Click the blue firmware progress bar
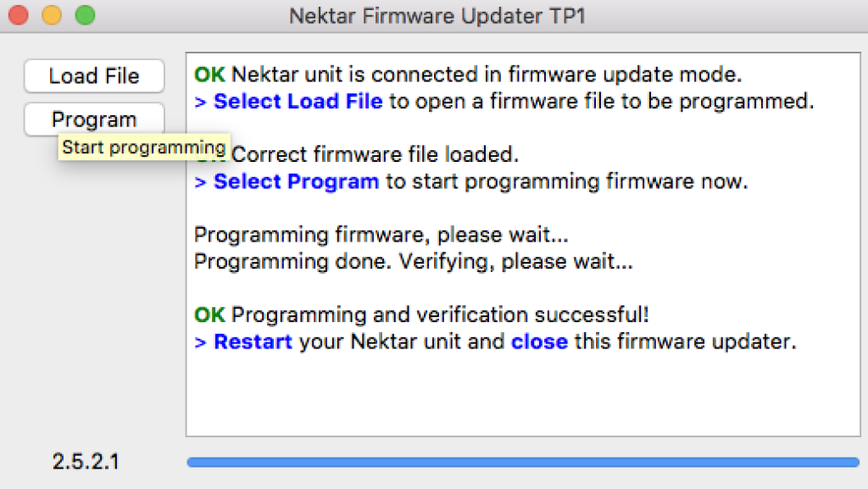This screenshot has height=489, width=868. pos(522,462)
